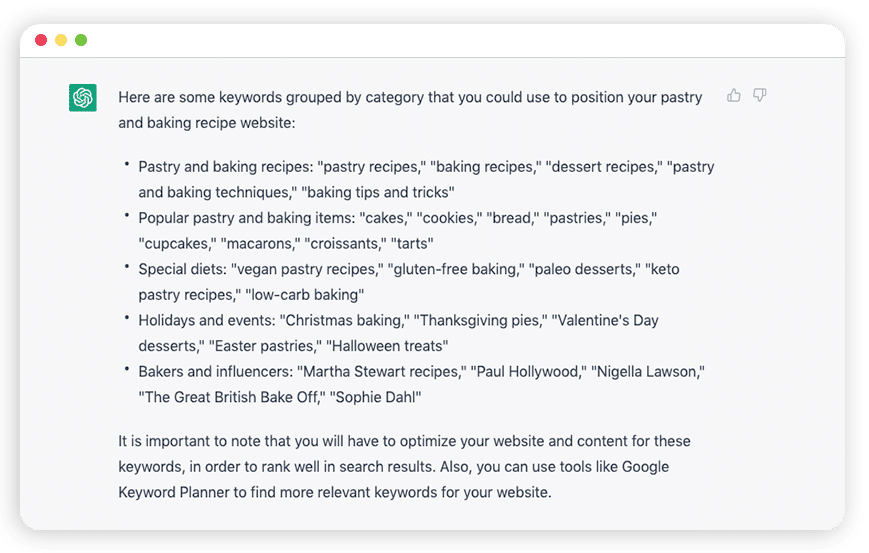Screen dimensions: 869x553
Task: Click the "Halloween treats" keyword
Action: [387, 346]
